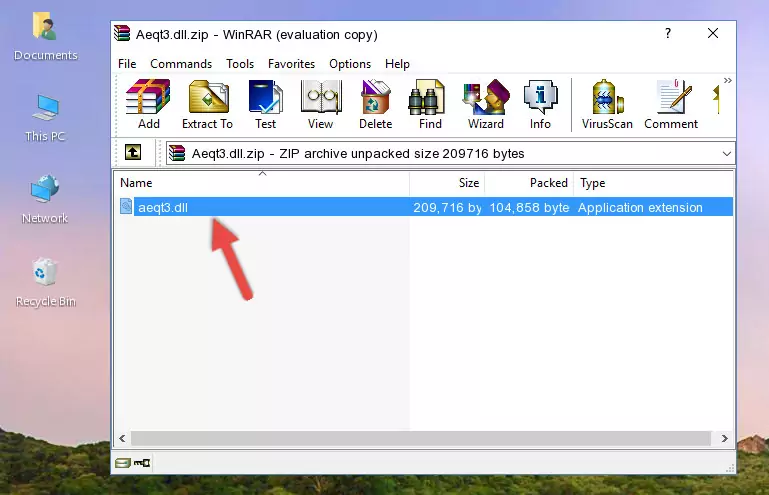
Task: Open the Commands menu
Action: (181, 64)
